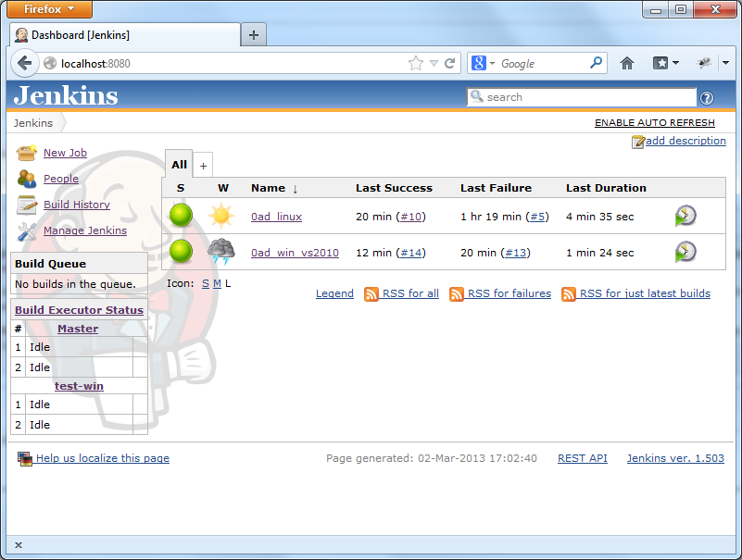
Task: Click green status ball for 0ad_linux
Action: 181,215
